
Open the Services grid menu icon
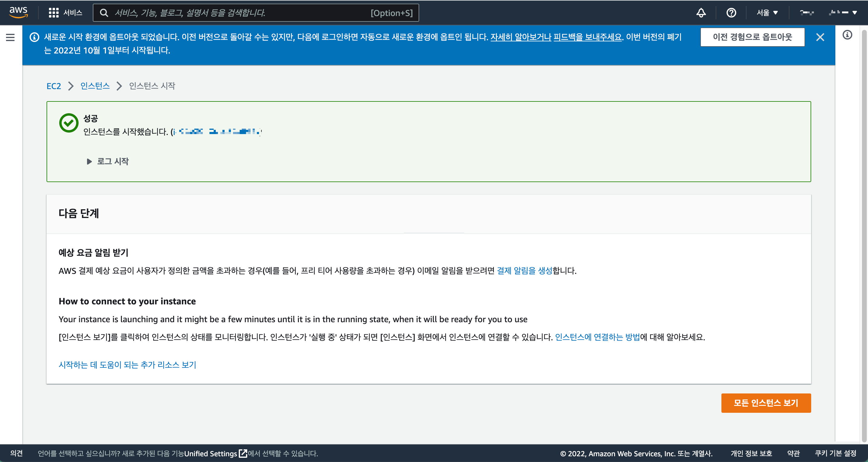tap(53, 13)
